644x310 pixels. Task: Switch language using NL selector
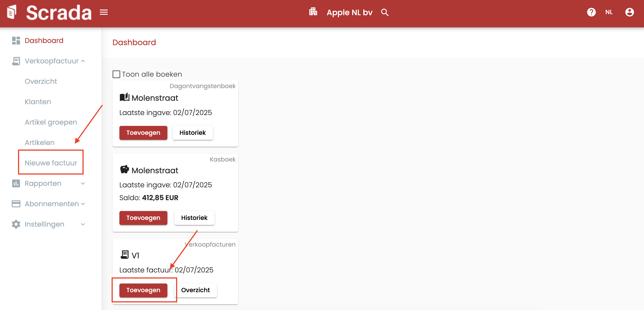[x=609, y=12]
